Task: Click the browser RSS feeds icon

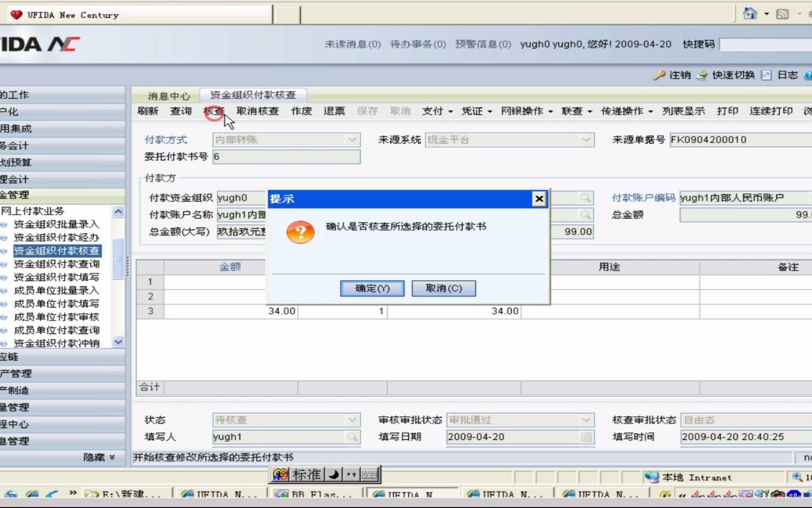Action: (x=782, y=14)
